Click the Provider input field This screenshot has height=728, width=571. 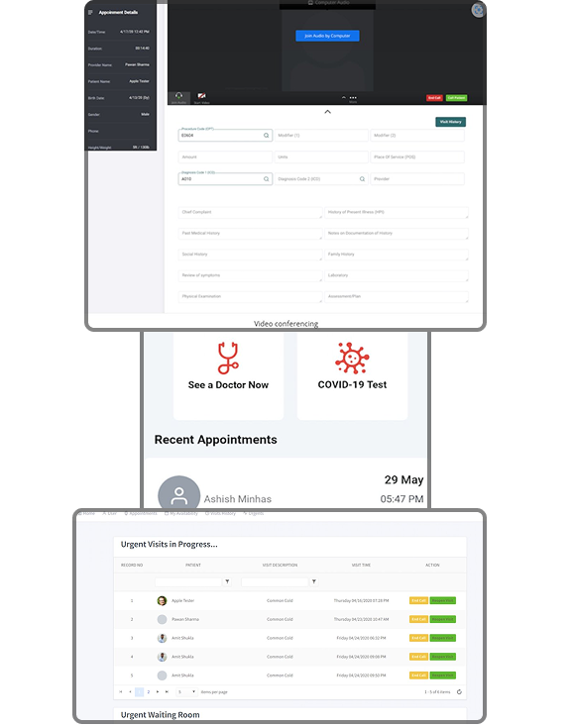[417, 179]
